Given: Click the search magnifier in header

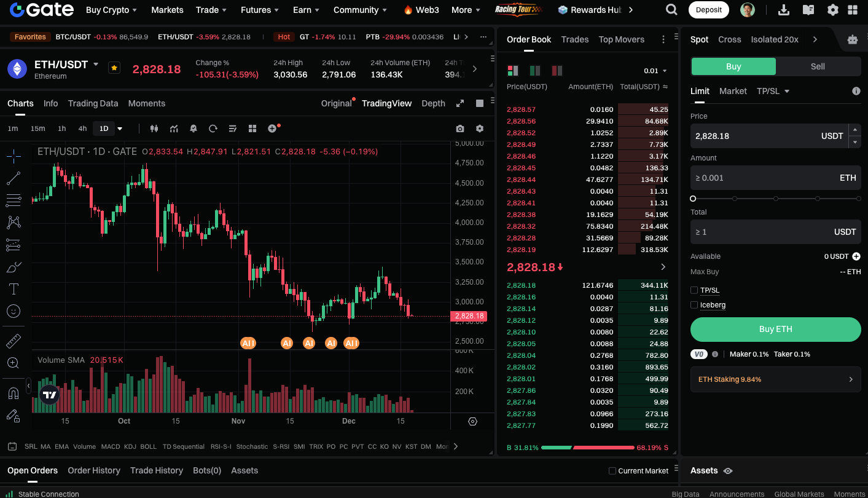Looking at the screenshot, I should coord(672,10).
